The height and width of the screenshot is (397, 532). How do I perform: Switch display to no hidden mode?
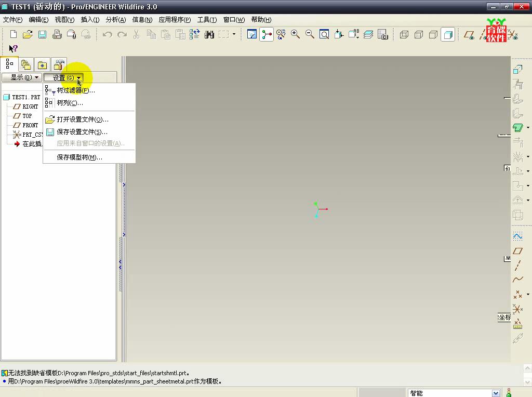433,34
